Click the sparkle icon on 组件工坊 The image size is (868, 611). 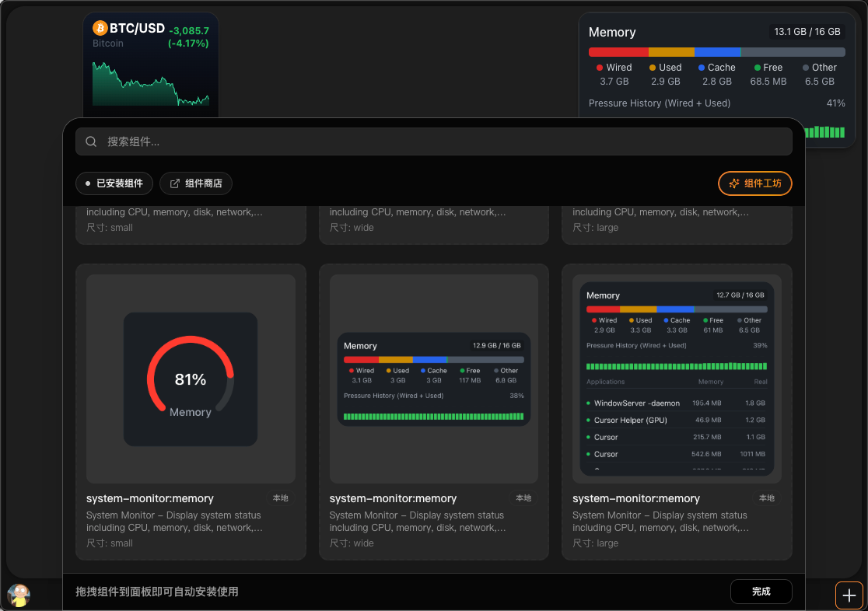click(x=733, y=183)
